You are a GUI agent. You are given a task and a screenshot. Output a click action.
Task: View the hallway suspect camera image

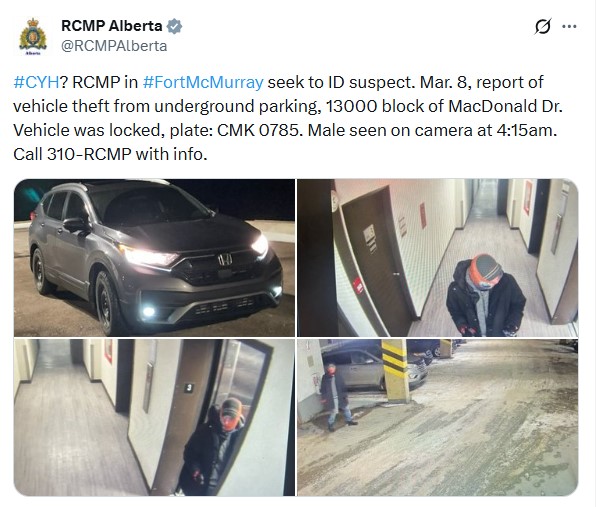[437, 258]
